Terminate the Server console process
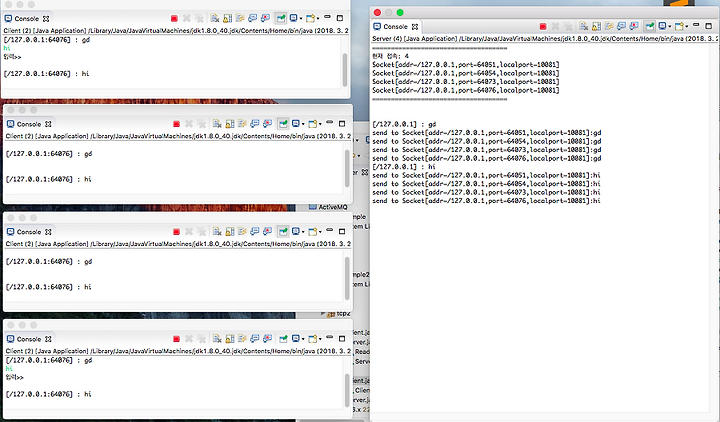720x422 pixels. click(x=543, y=27)
